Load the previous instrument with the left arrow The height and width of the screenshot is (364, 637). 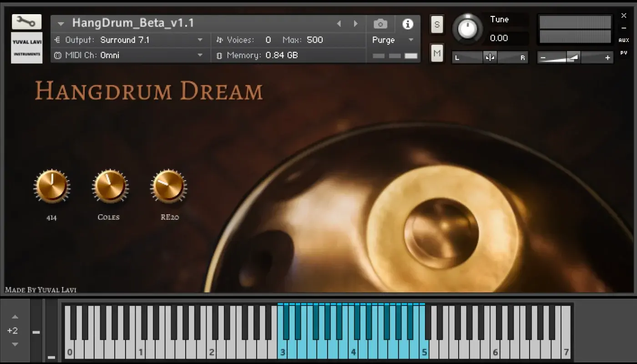[339, 23]
